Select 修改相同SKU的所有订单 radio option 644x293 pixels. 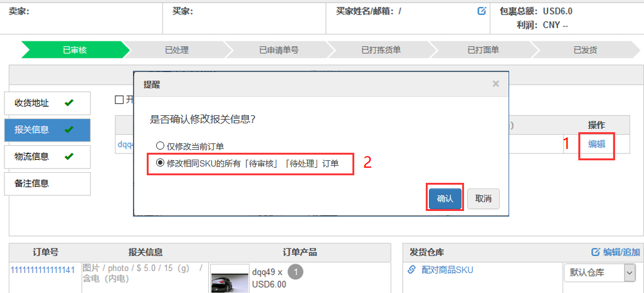(160, 163)
